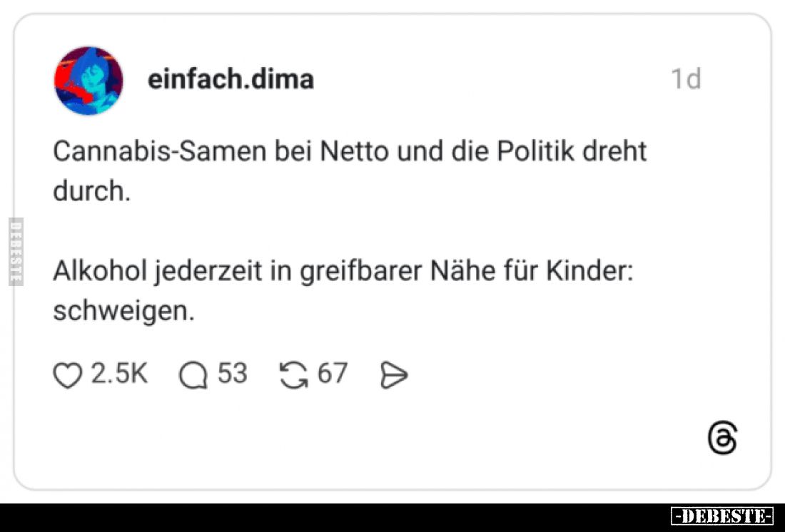
Task: Open einfach.dima's profile picture
Action: 88,79
